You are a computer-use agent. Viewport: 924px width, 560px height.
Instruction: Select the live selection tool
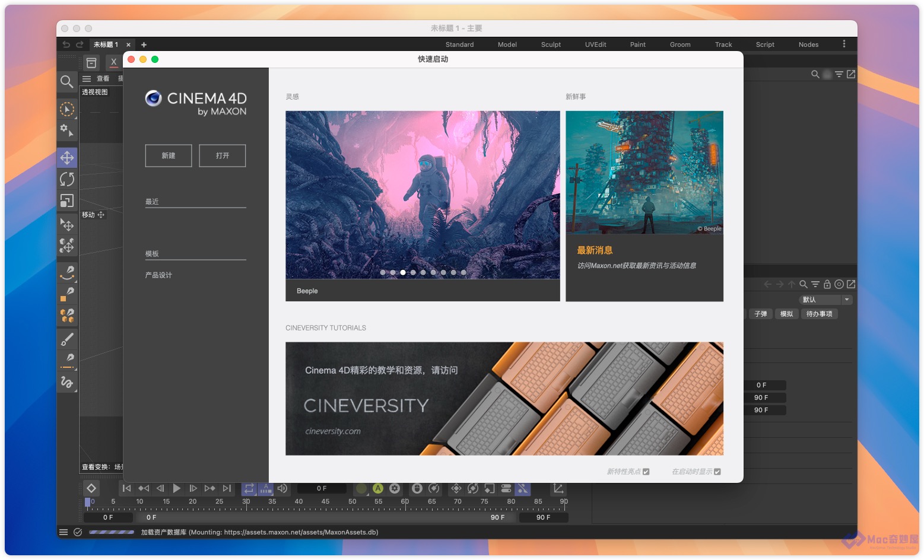tap(67, 109)
